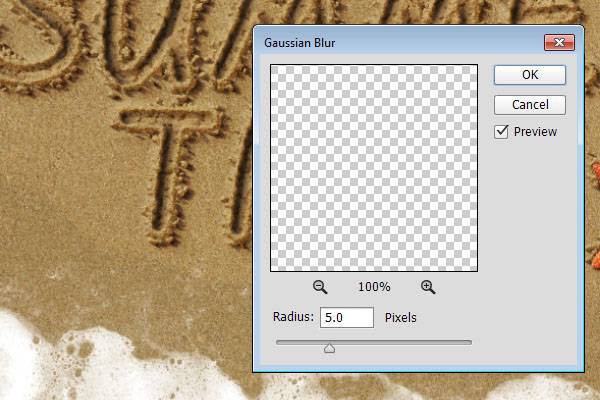Click the Preview checkbox label text

535,132
